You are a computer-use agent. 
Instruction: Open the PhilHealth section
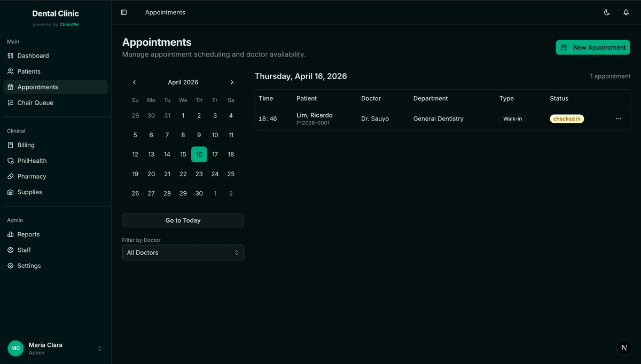31,160
